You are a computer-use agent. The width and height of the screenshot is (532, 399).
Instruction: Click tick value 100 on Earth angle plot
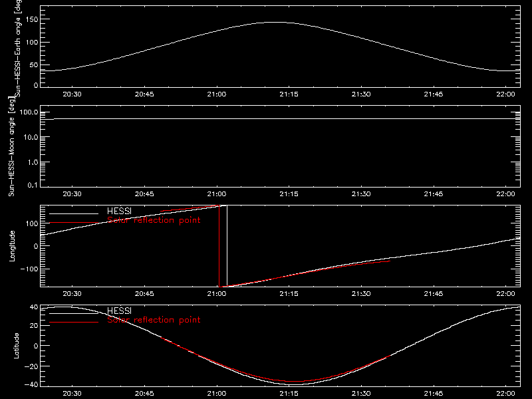pos(32,43)
